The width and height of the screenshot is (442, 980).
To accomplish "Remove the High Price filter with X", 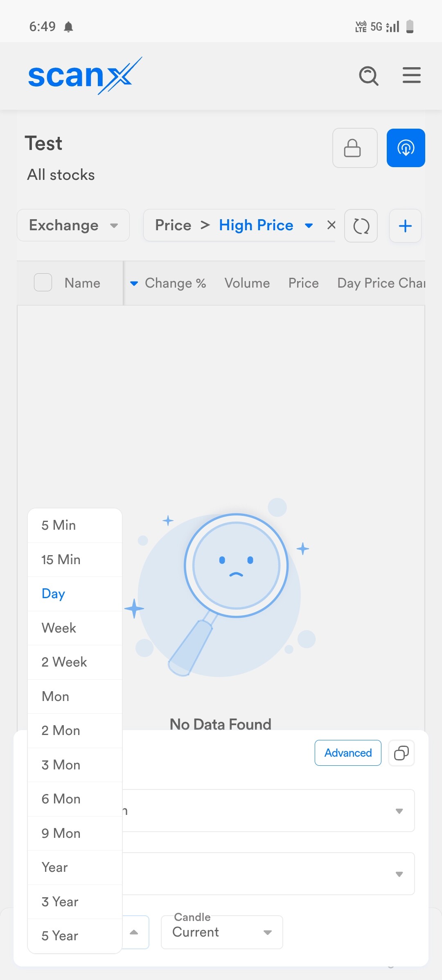I will (331, 225).
